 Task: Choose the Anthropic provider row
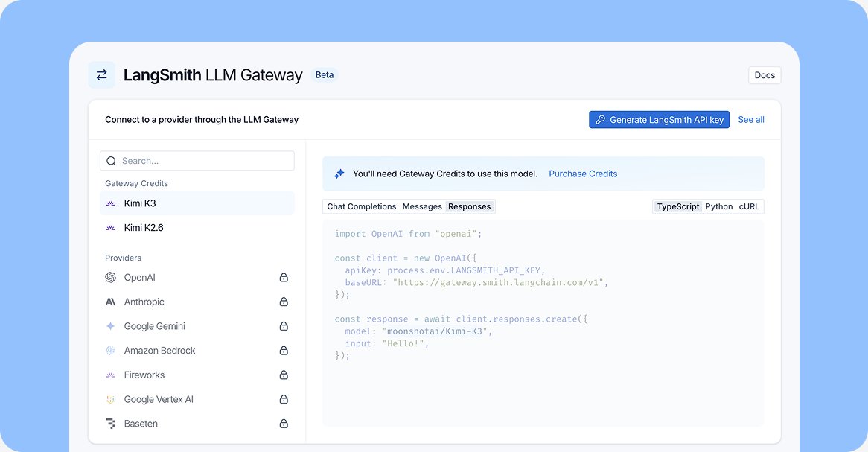(x=197, y=302)
